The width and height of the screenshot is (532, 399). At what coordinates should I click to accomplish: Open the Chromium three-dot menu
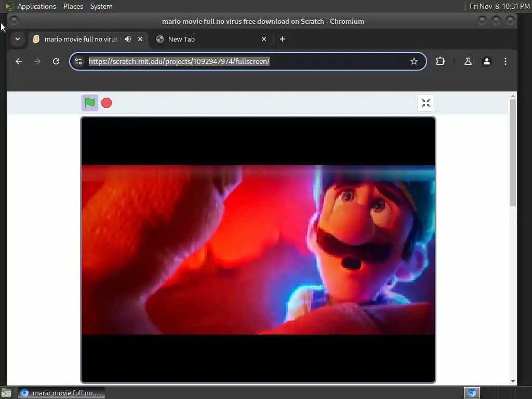pos(505,61)
